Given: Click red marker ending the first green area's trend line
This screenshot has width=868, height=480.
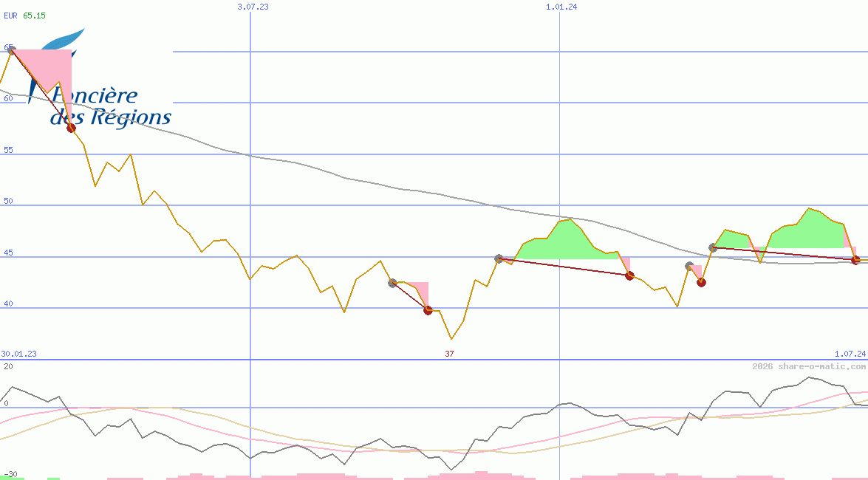Looking at the screenshot, I should (x=629, y=275).
